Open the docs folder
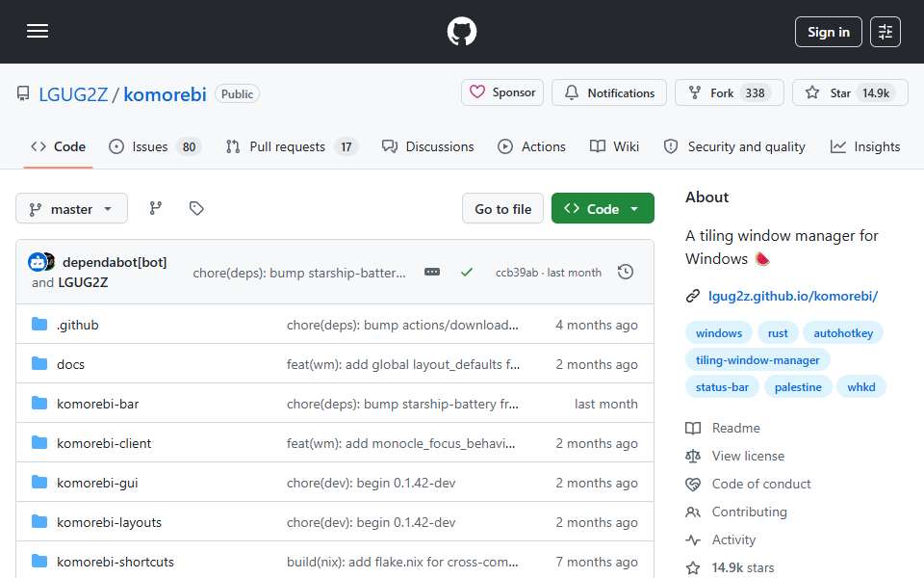The height and width of the screenshot is (578, 924). pos(70,364)
